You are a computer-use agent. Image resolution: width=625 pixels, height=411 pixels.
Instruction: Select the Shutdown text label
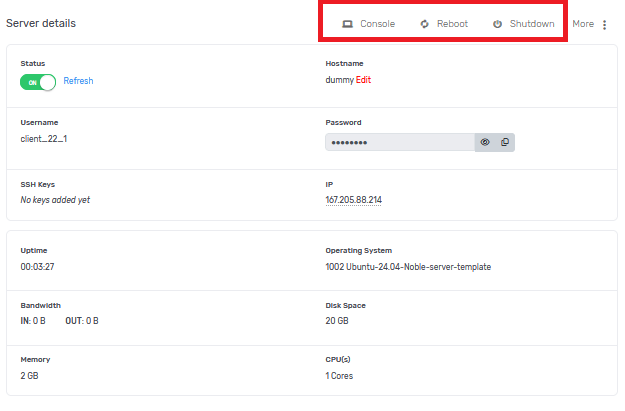pos(532,24)
